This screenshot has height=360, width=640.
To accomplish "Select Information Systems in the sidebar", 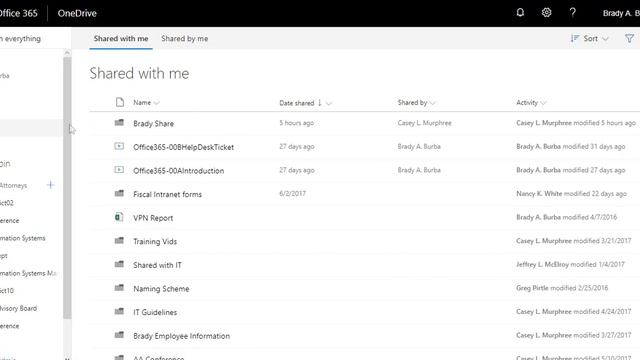I will pyautogui.click(x=22, y=238).
